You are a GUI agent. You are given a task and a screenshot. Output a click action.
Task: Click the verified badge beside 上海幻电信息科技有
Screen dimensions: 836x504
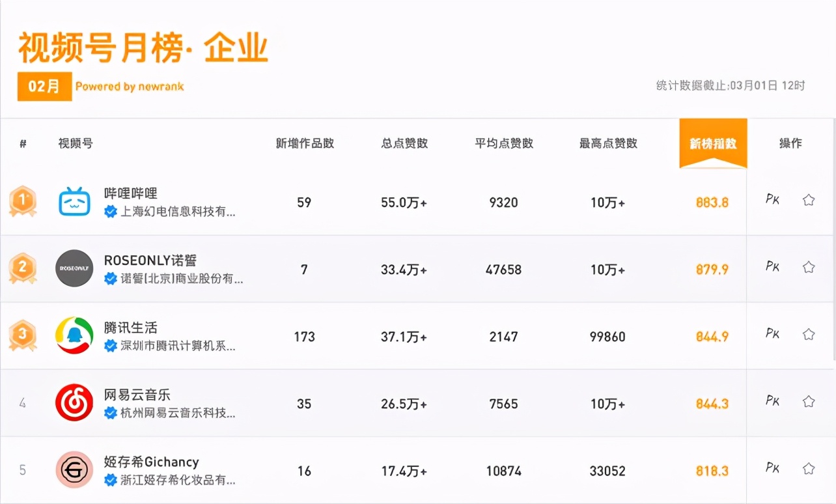tap(111, 212)
